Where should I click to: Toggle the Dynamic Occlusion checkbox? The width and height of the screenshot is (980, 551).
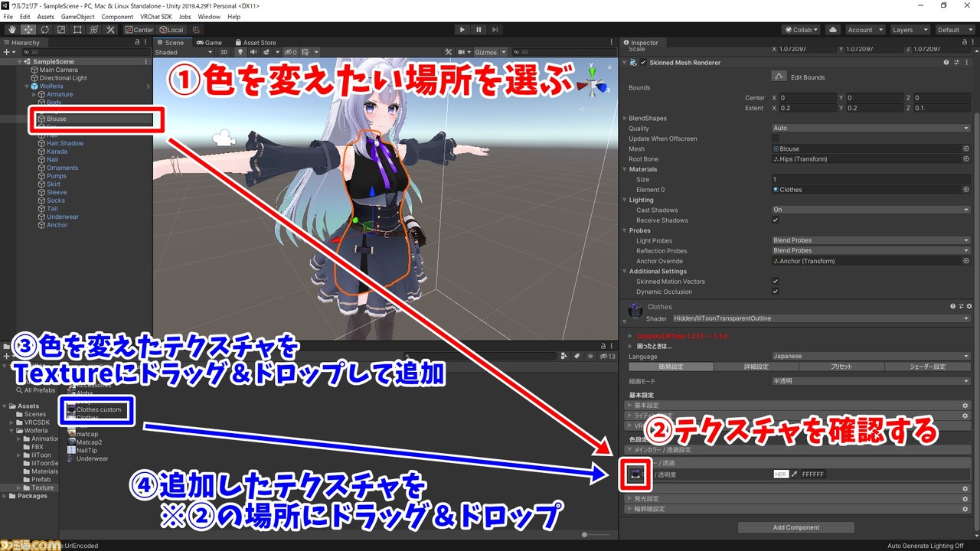pos(776,292)
